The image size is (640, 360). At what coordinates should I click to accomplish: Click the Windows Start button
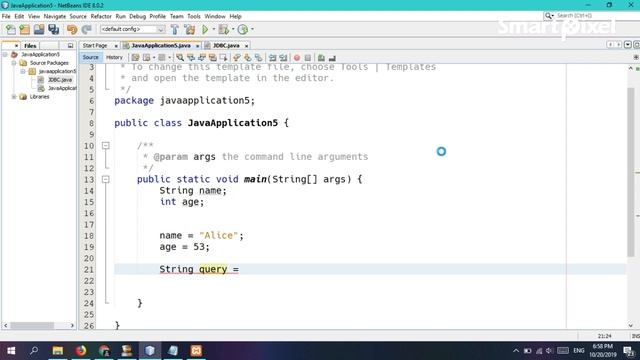pyautogui.click(x=11, y=351)
